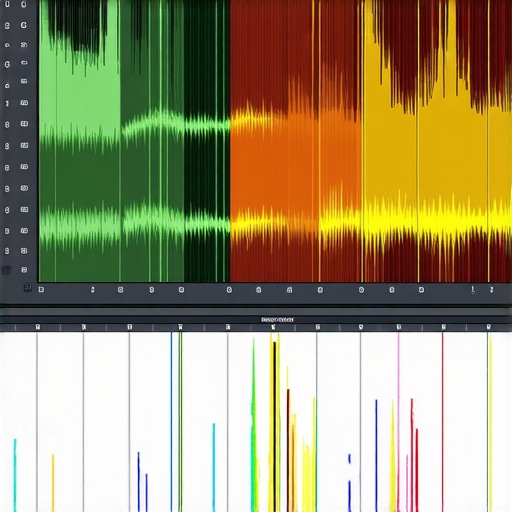Click the small panel icon below the amplitude scale

[x=27, y=288]
